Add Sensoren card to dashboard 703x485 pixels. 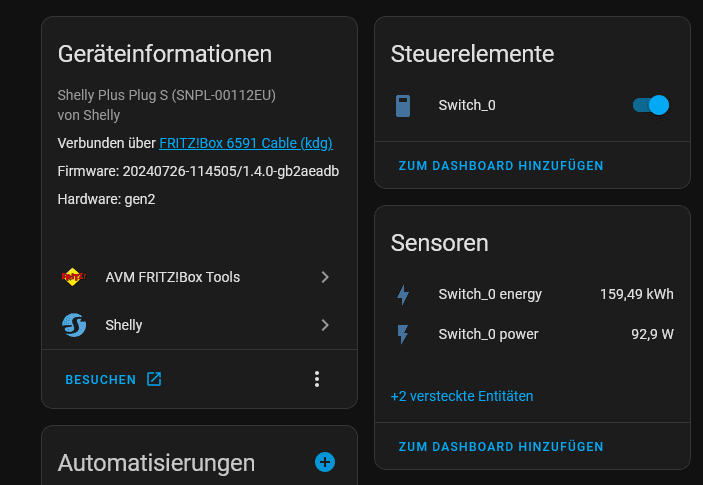click(x=501, y=447)
